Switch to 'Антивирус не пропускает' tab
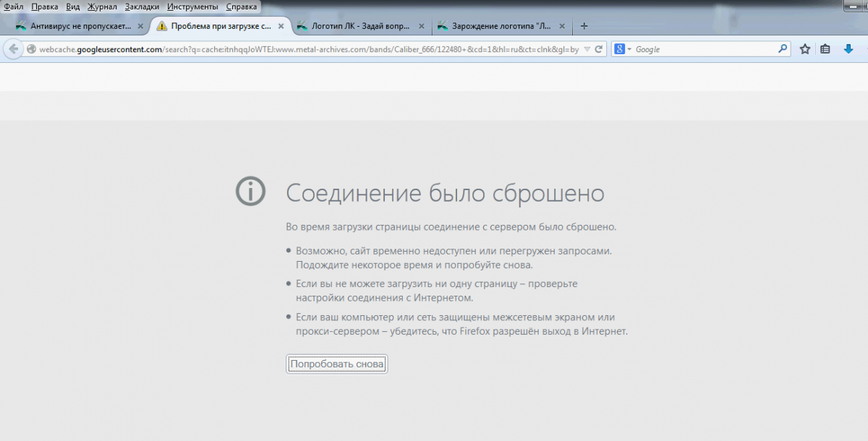 click(x=80, y=26)
